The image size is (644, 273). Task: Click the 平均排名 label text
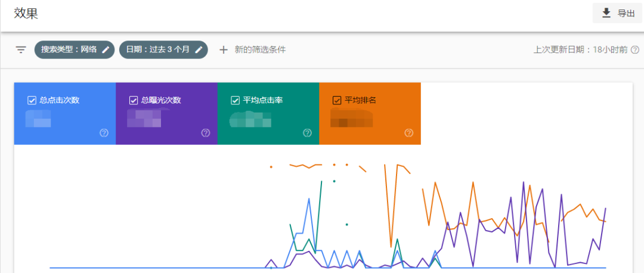click(361, 100)
